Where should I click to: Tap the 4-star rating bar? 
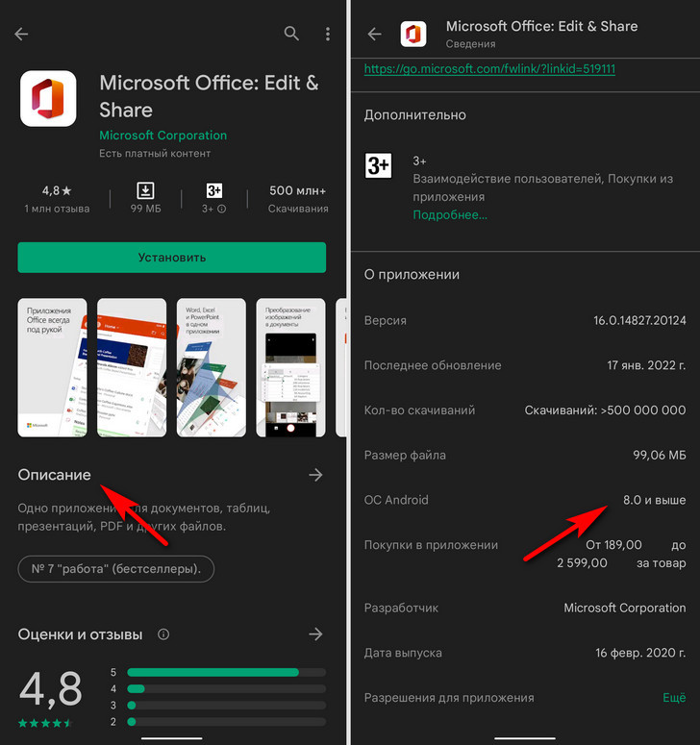click(226, 688)
